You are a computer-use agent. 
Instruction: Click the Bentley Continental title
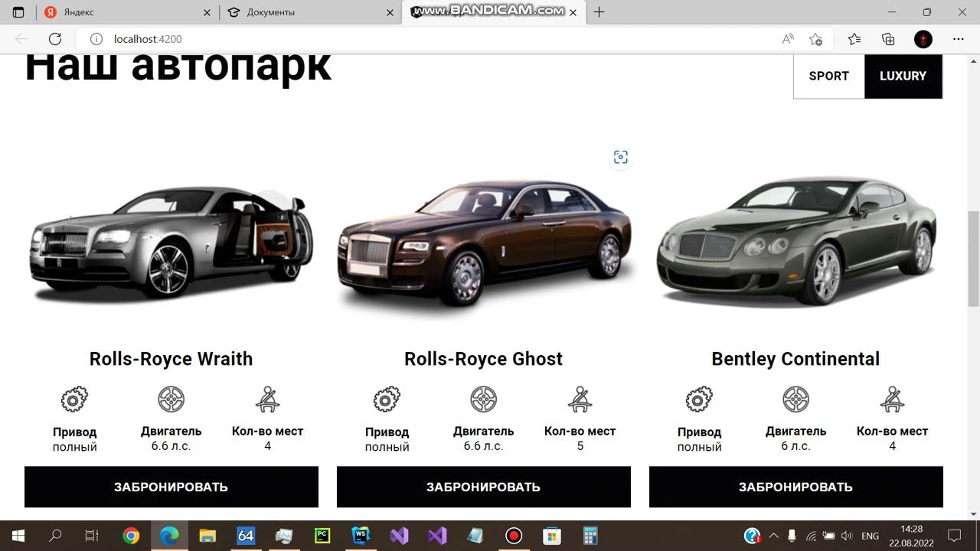(x=795, y=359)
